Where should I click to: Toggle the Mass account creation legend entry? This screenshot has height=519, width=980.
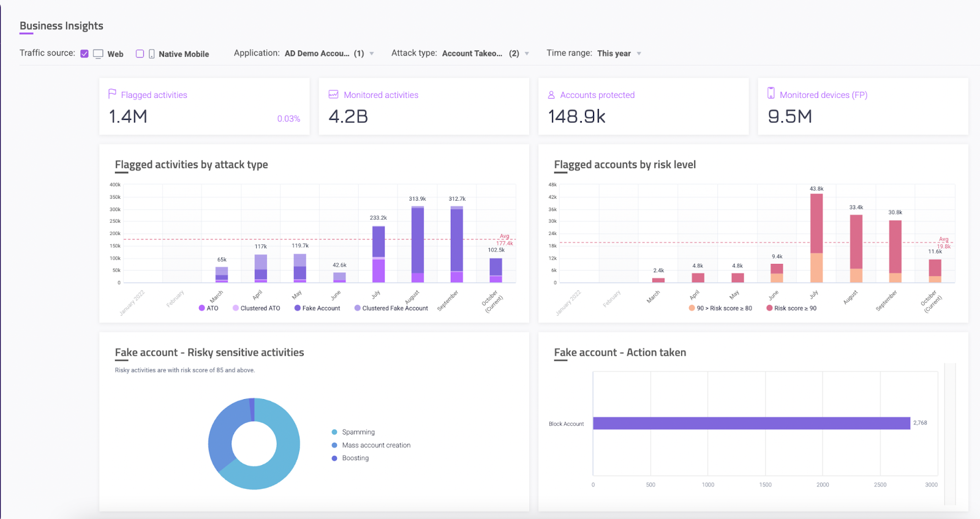[x=371, y=446]
